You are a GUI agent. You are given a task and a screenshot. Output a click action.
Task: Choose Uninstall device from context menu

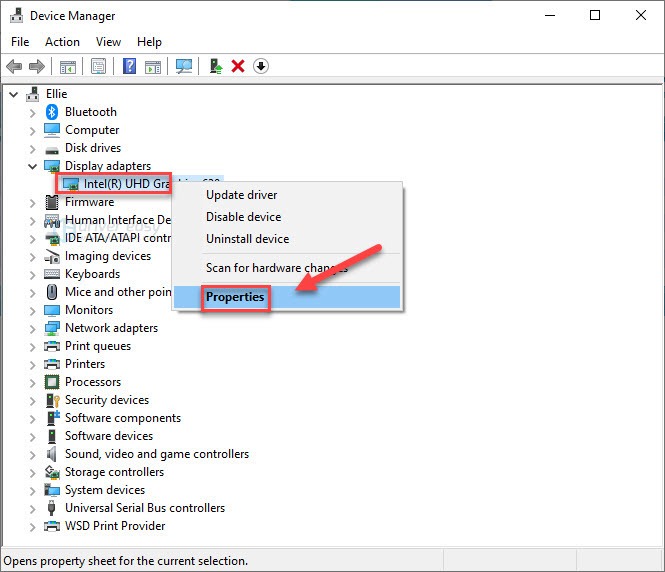(287, 239)
